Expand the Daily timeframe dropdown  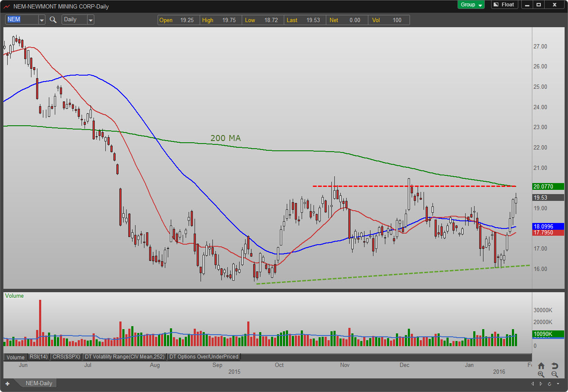[x=90, y=20]
